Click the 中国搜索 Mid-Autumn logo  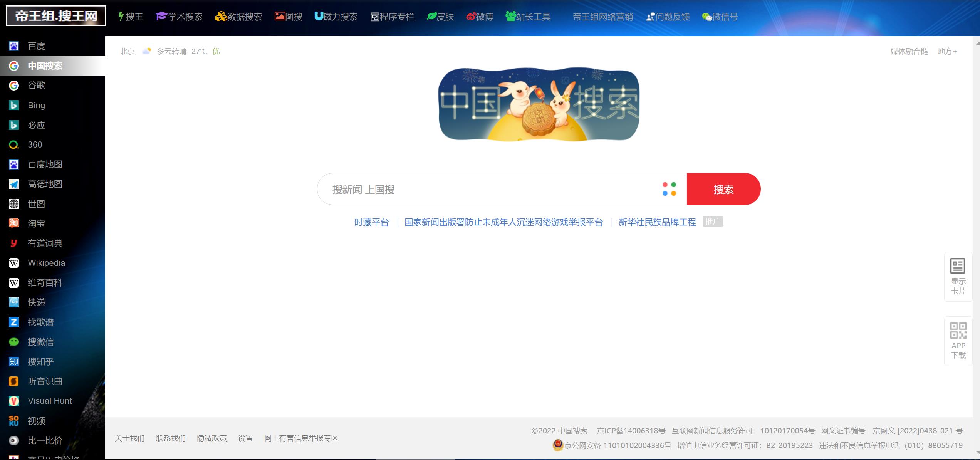point(539,105)
